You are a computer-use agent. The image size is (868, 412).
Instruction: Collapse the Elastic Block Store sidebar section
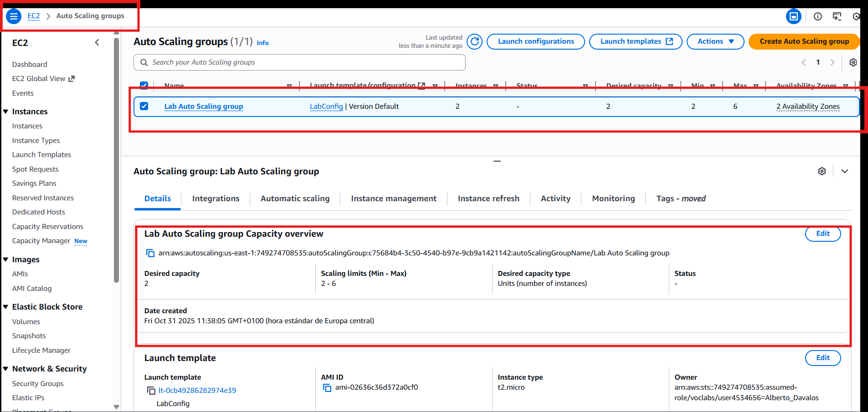pos(6,307)
